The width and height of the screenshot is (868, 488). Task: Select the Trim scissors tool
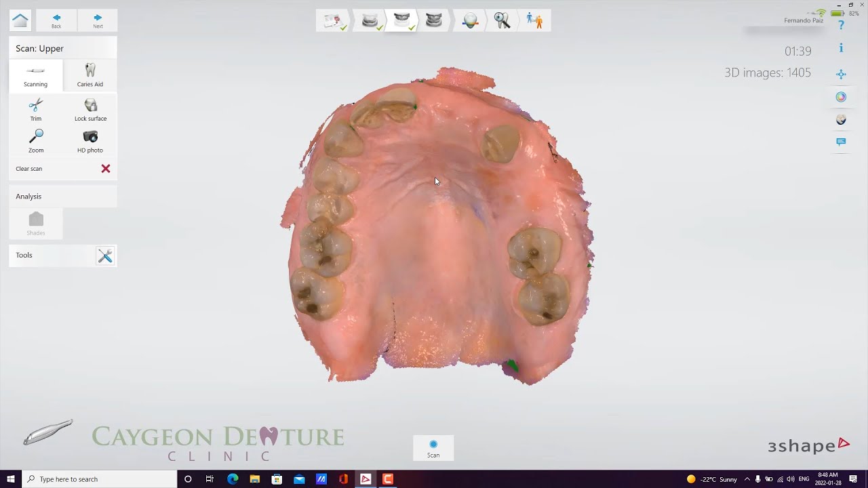tap(36, 110)
